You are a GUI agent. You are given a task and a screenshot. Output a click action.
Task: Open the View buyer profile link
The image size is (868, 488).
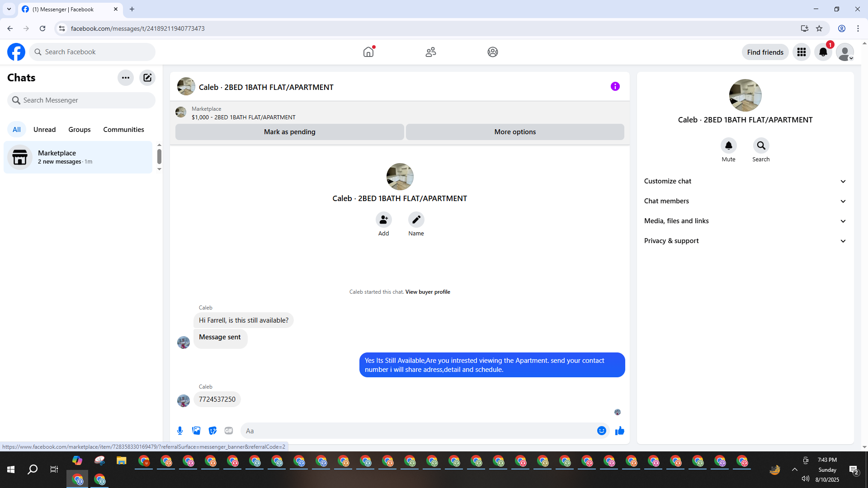(x=428, y=292)
